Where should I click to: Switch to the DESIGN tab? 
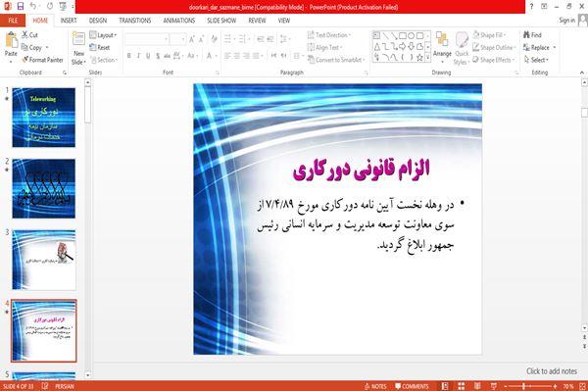pyautogui.click(x=98, y=21)
